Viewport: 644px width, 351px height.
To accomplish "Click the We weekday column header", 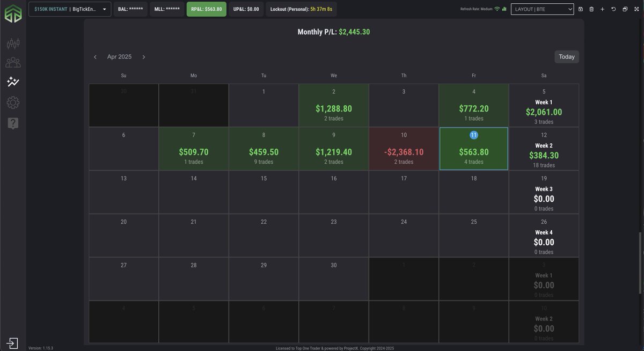I will [x=334, y=76].
